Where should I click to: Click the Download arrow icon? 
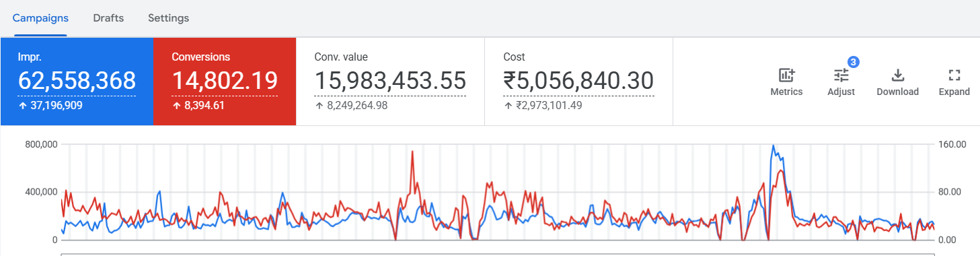(x=898, y=75)
